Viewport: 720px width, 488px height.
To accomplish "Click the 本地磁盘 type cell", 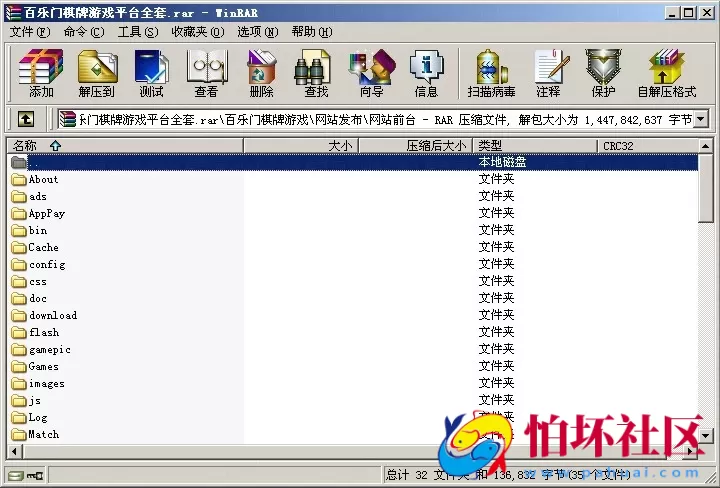I will tap(501, 162).
